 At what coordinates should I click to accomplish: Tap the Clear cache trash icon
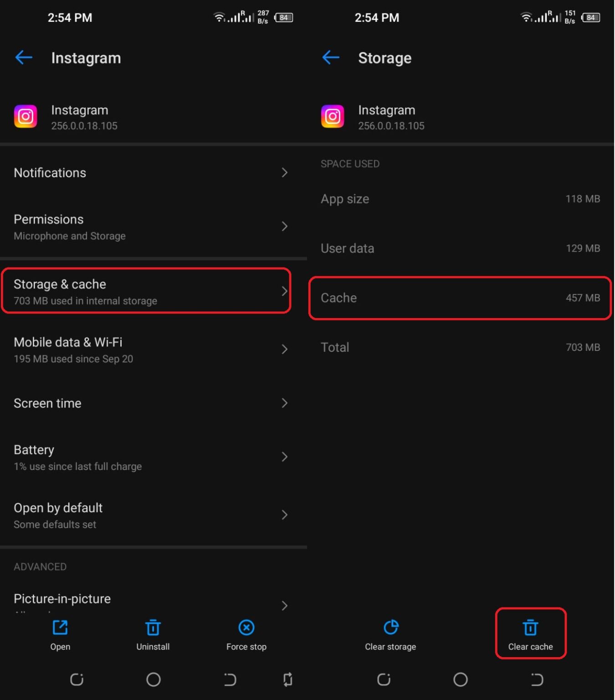[x=530, y=628]
